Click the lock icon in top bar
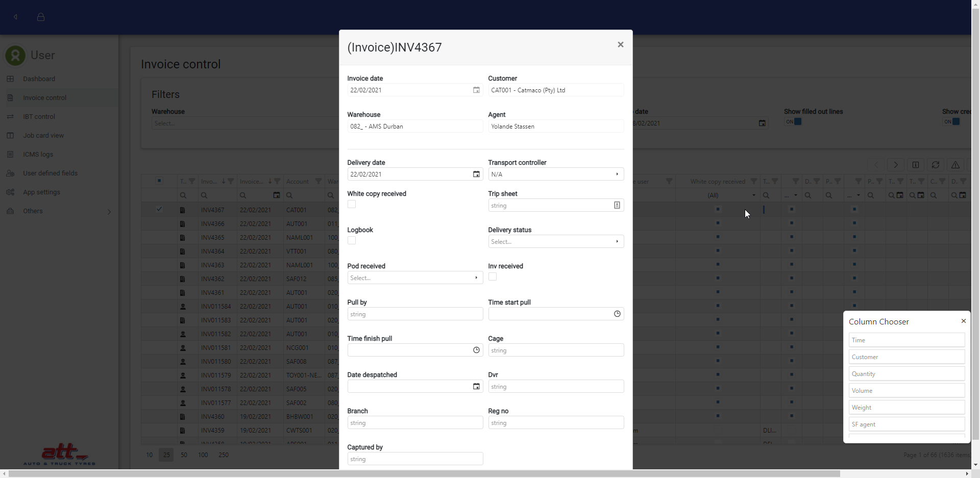Screen dimensions: 980x478 click(x=41, y=17)
